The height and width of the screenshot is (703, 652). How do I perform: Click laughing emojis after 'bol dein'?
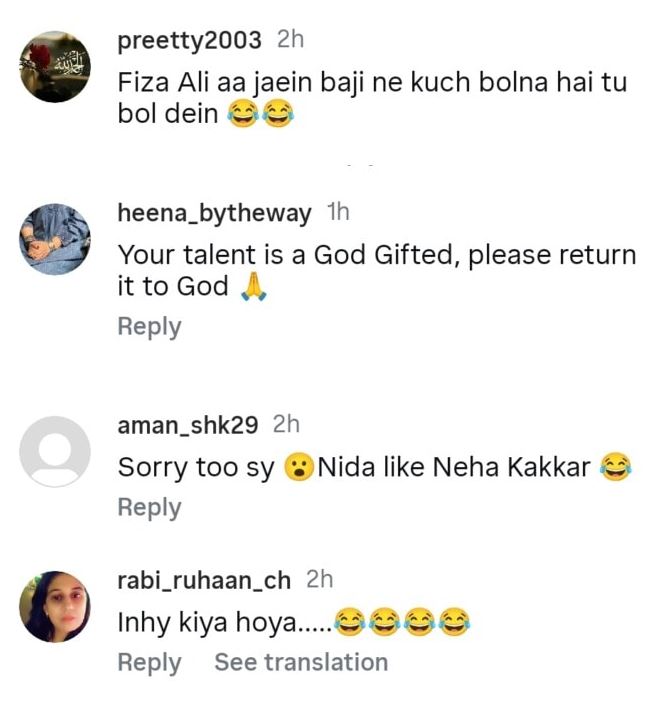pyautogui.click(x=262, y=115)
